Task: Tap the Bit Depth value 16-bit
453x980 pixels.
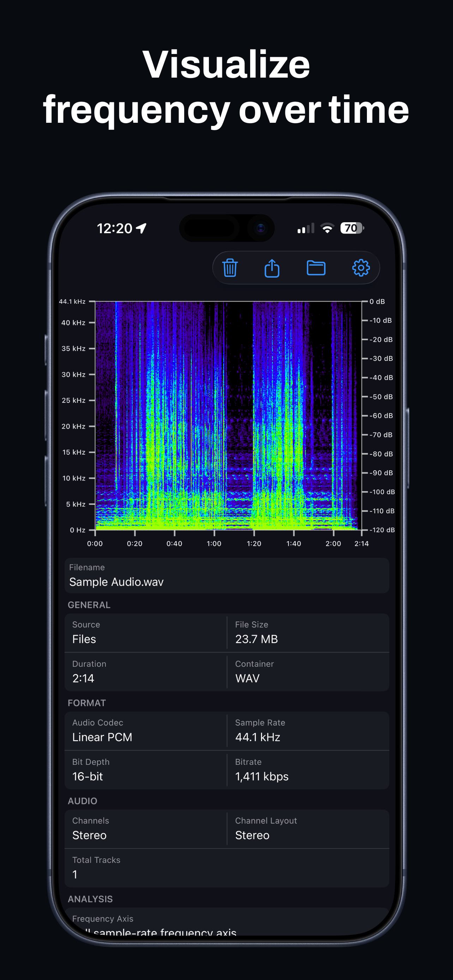Action: click(x=87, y=776)
